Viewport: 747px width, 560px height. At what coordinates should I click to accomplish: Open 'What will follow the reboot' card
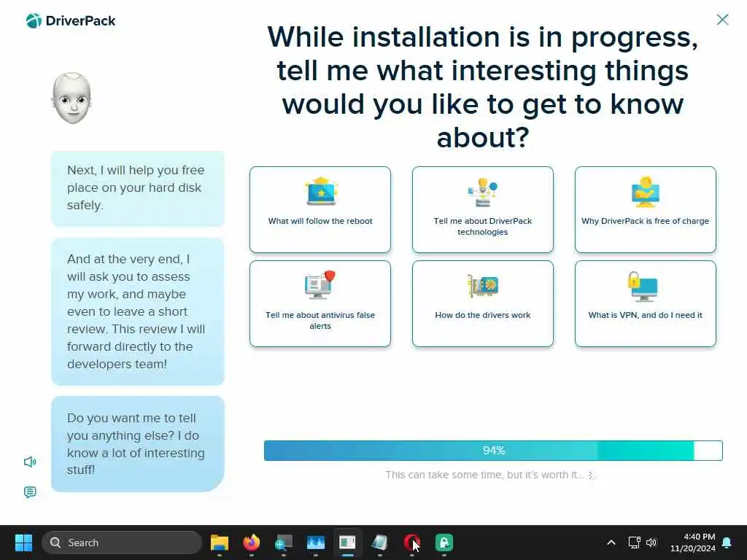[x=320, y=209]
